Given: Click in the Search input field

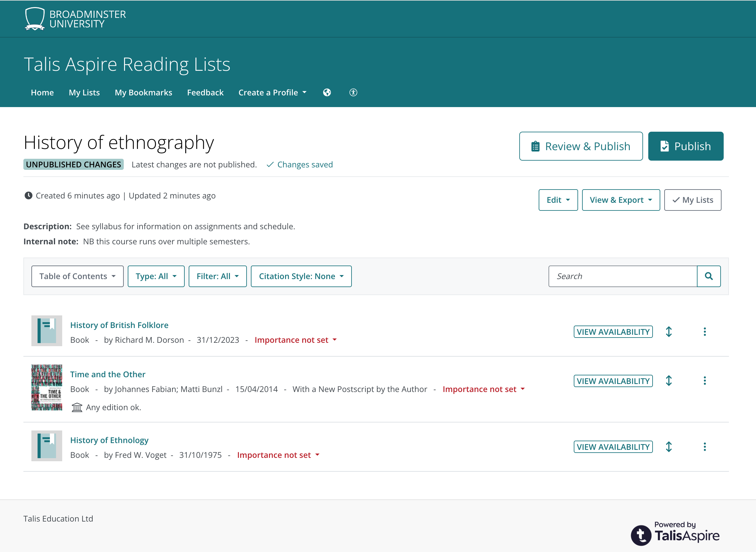Looking at the screenshot, I should click(623, 276).
